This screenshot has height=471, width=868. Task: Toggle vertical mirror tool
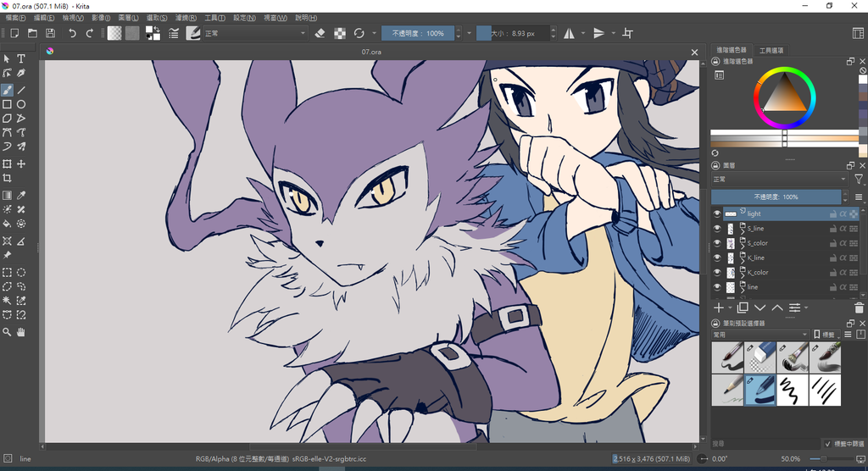coord(599,33)
